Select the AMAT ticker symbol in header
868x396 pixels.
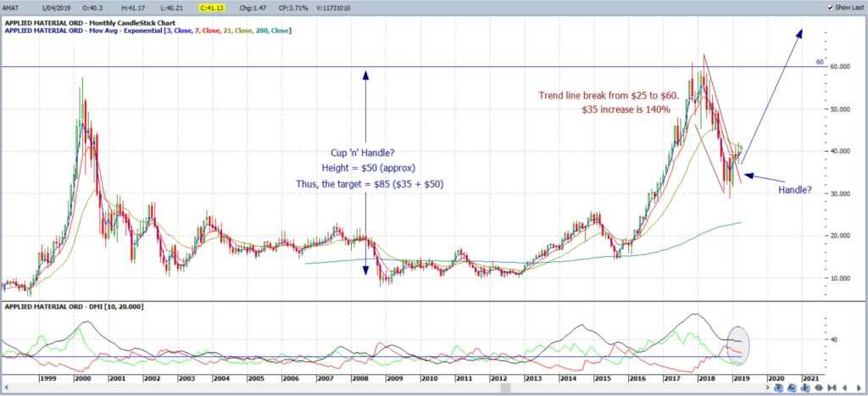(11, 8)
